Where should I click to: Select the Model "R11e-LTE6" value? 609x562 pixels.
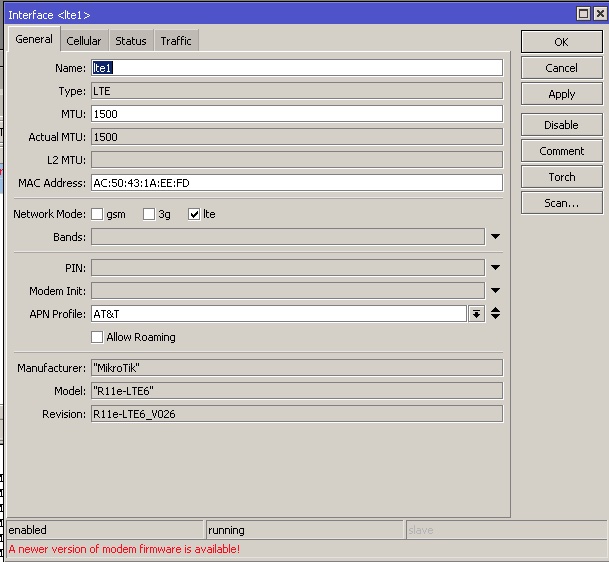[297, 391]
